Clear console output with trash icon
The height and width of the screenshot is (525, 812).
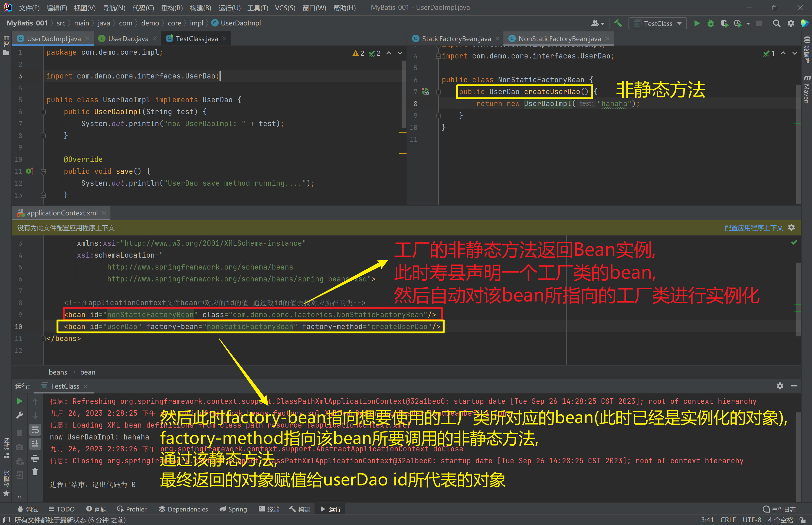(35, 472)
